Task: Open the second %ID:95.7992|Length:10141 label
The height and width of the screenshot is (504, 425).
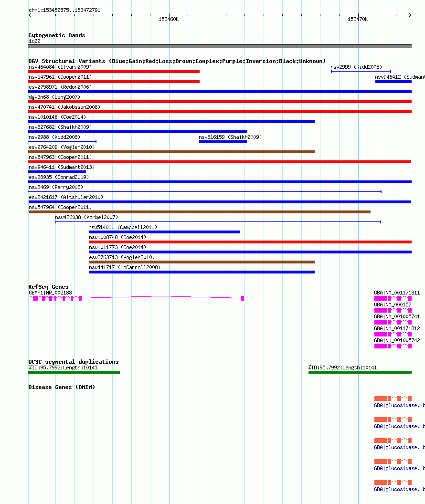Action: coord(342,367)
